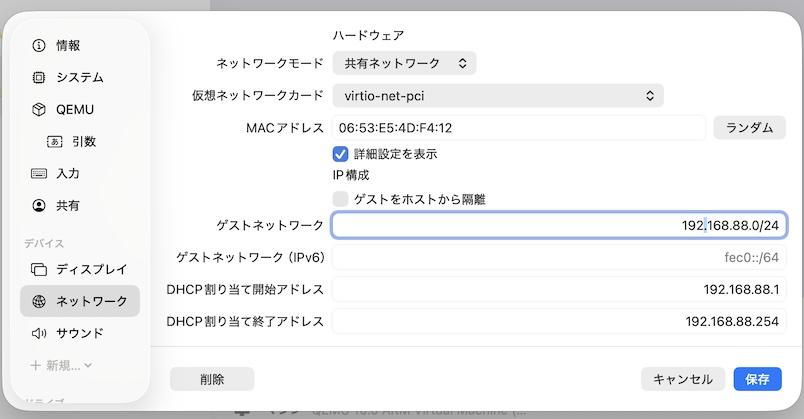This screenshot has width=804, height=419.
Task: Select ディスプレイ in the device list
Action: pyautogui.click(x=80, y=269)
